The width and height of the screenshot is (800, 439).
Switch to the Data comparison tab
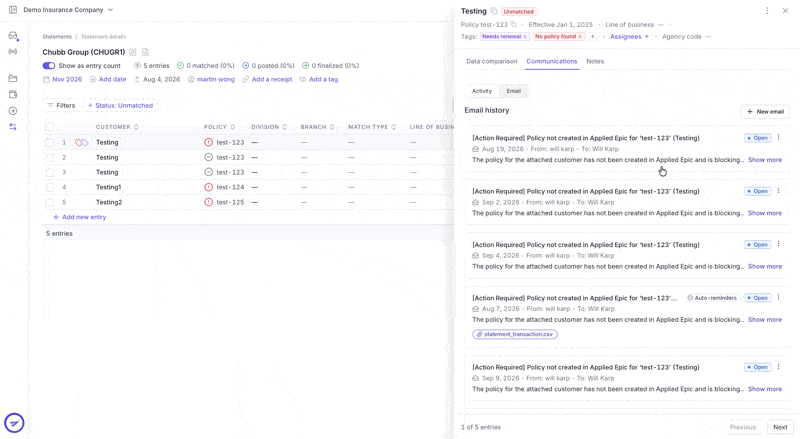click(x=491, y=61)
